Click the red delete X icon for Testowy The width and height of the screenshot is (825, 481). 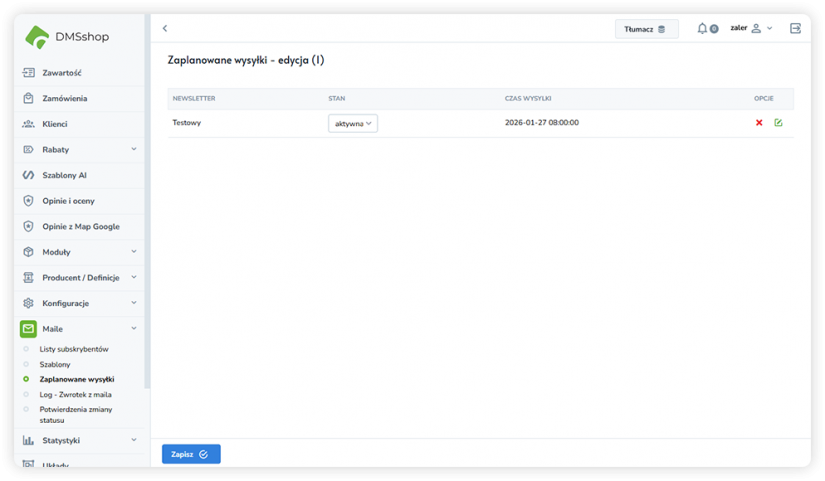[759, 123]
